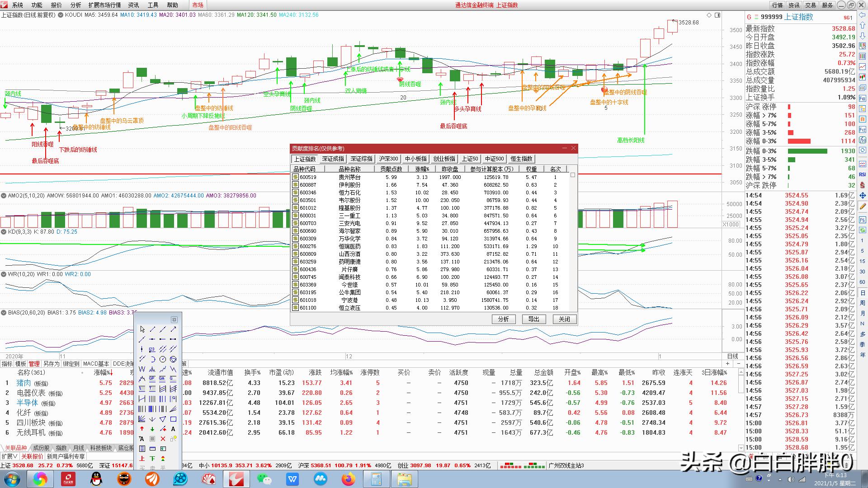Open the 系统 menu

17,5
